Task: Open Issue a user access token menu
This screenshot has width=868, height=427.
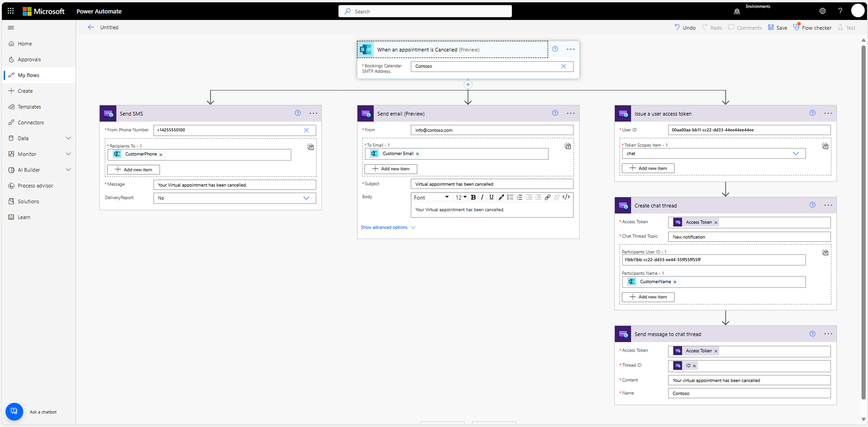Action: [x=828, y=113]
